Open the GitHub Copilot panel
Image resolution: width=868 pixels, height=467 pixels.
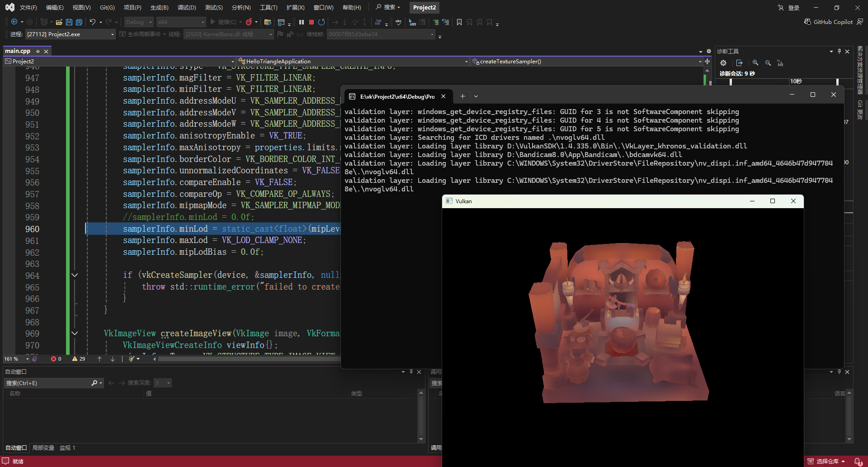828,22
